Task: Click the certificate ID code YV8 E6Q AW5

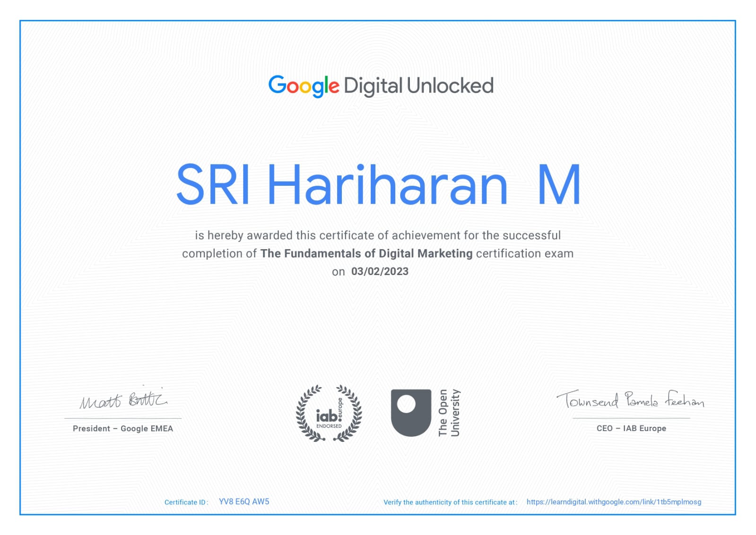Action: [x=244, y=501]
